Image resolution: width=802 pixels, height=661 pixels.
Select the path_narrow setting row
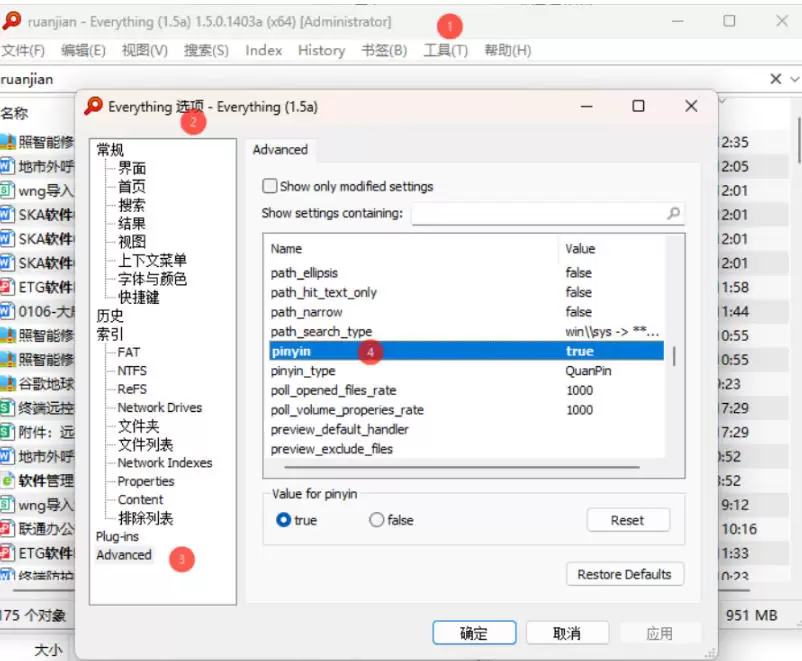tap(466, 312)
